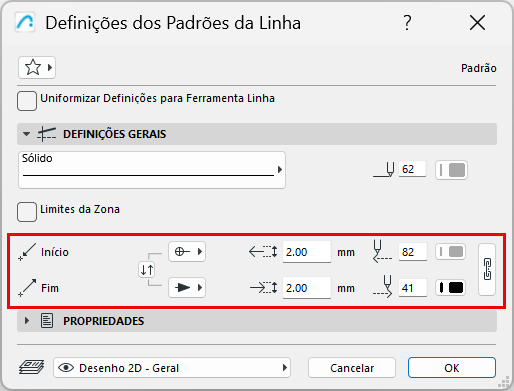514x391 pixels.
Task: Check the Limites da Zona checkbox
Action: pyautogui.click(x=27, y=212)
